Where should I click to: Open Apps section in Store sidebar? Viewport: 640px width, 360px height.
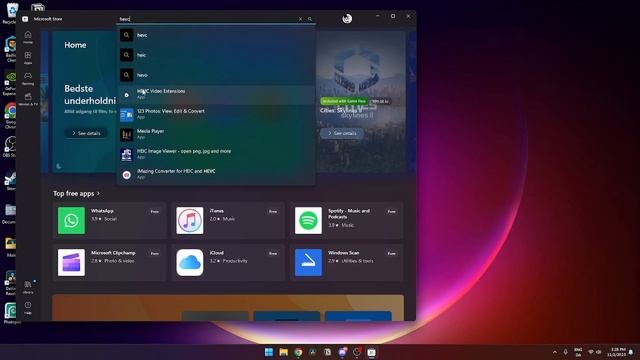[x=28, y=58]
